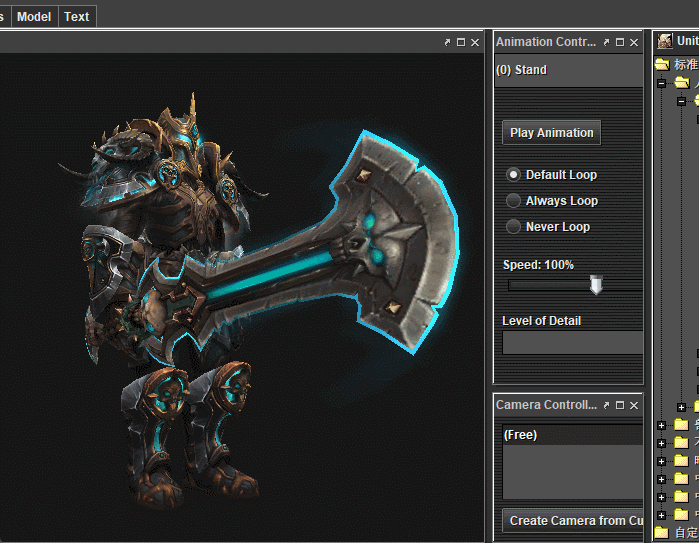Collapse the second-level open folder in unit tree

(x=681, y=101)
